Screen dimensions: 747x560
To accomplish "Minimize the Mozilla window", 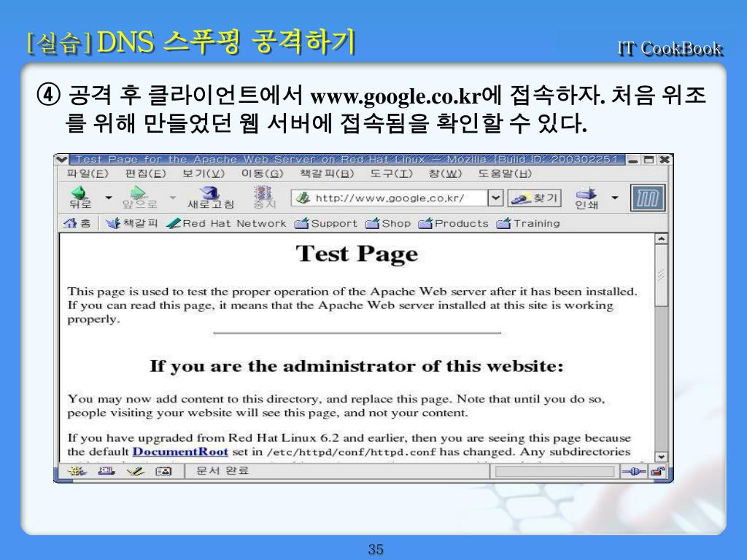I will point(632,160).
